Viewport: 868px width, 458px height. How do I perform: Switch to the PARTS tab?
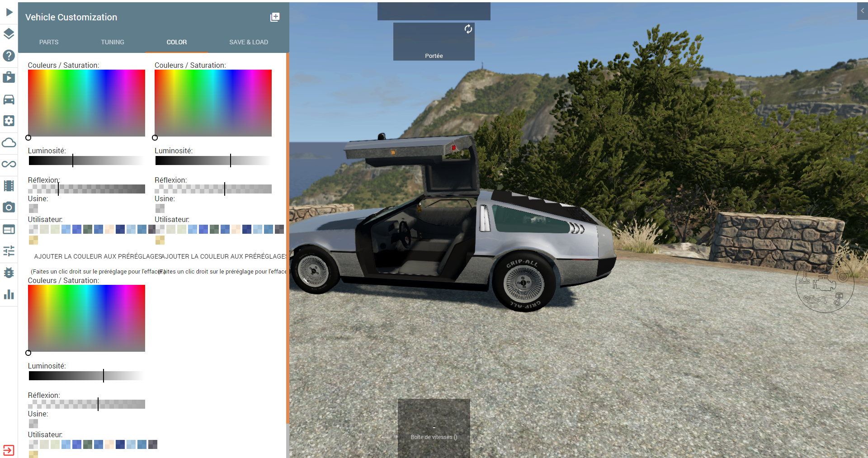[x=49, y=42]
